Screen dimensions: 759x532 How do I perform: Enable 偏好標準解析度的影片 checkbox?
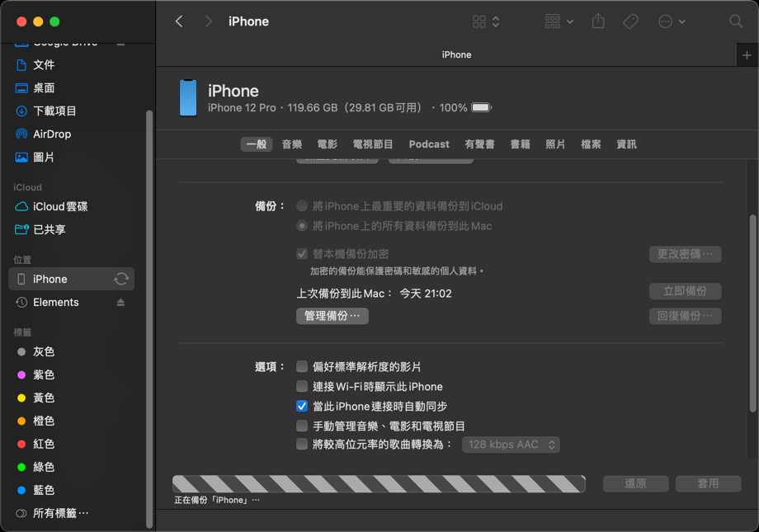click(302, 366)
